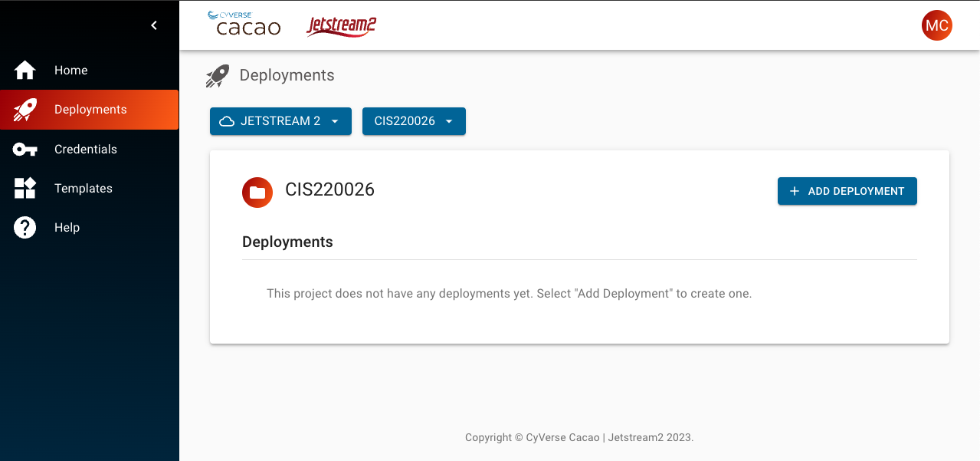This screenshot has width=980, height=461.
Task: Select the cloud icon on the JETSTREAM 2 button
Action: pos(227,120)
